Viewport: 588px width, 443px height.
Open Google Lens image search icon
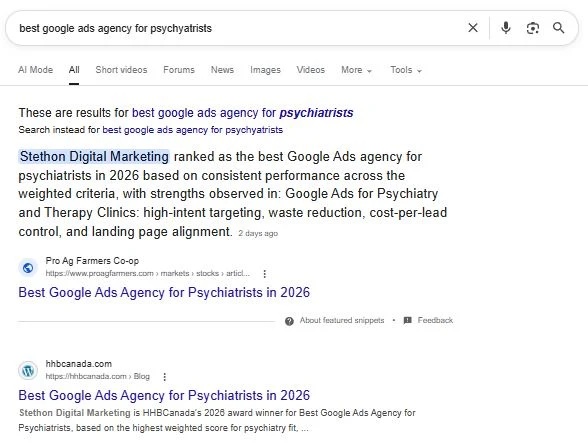532,28
